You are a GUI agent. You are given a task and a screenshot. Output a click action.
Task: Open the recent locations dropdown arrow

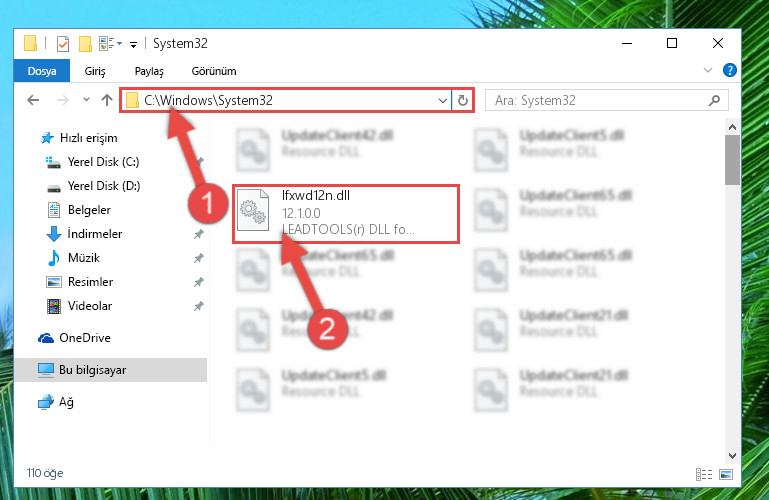[x=86, y=100]
